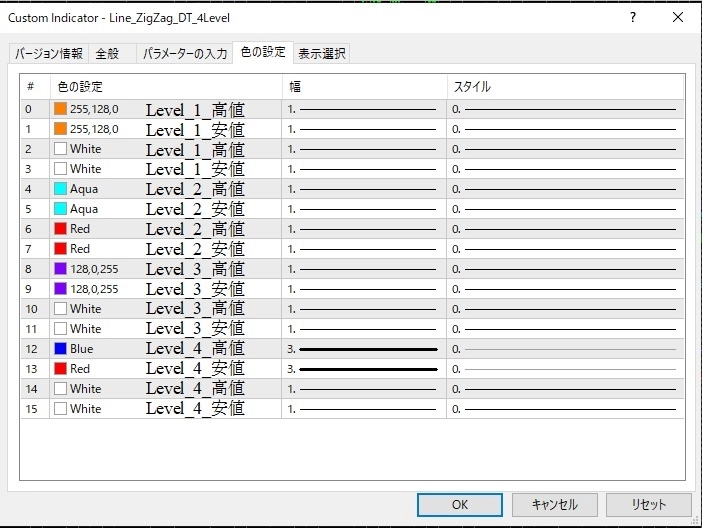Pick the Blue color swatch in row 12

(60, 348)
